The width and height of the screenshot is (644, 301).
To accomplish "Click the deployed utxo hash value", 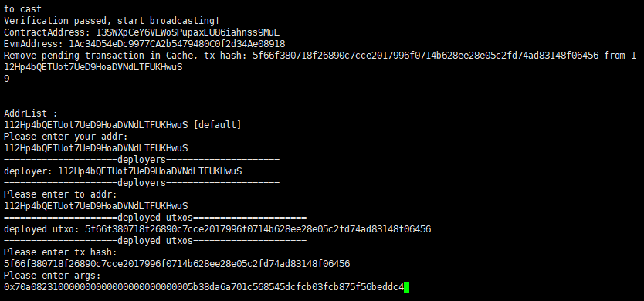I will 258,229.
